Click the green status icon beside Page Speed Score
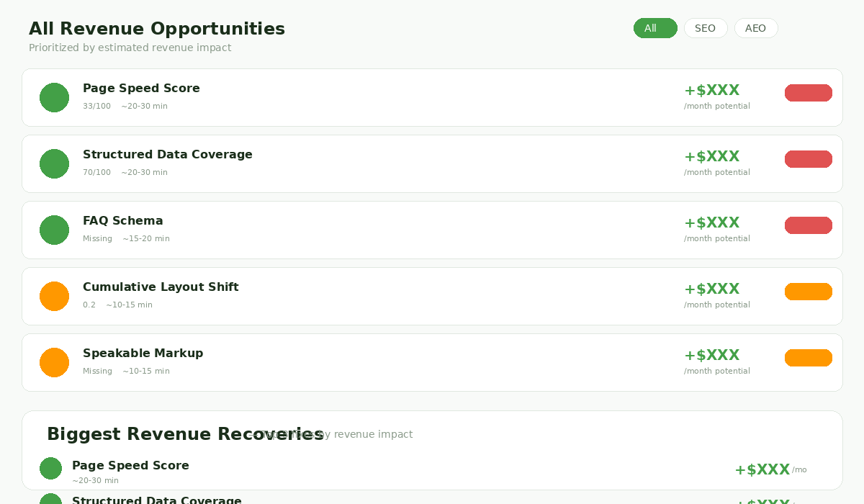The image size is (864, 504). click(x=54, y=97)
